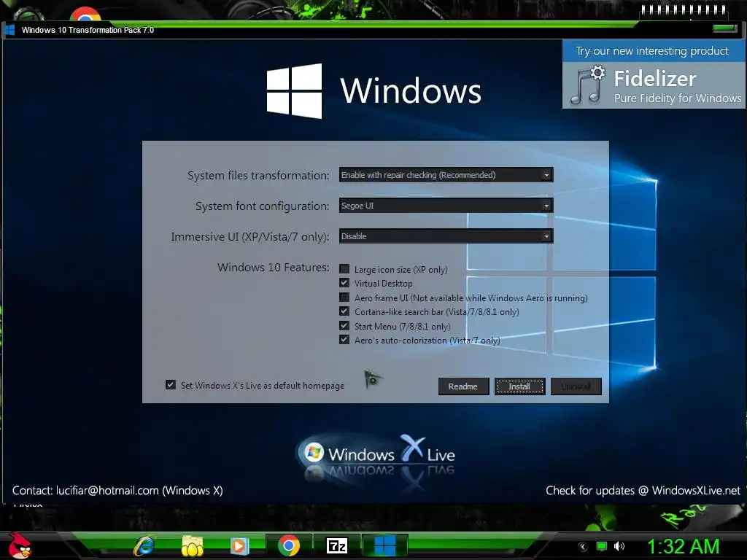Click Windows 10 Transformation Pack 7.0 title

tap(88, 30)
